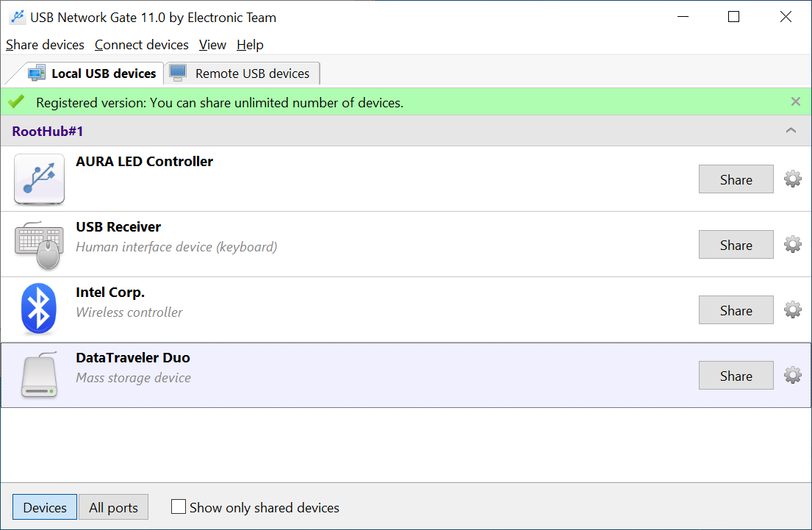Viewport: 812px width, 530px height.
Task: Open settings gear for Intel Corp.
Action: click(792, 309)
